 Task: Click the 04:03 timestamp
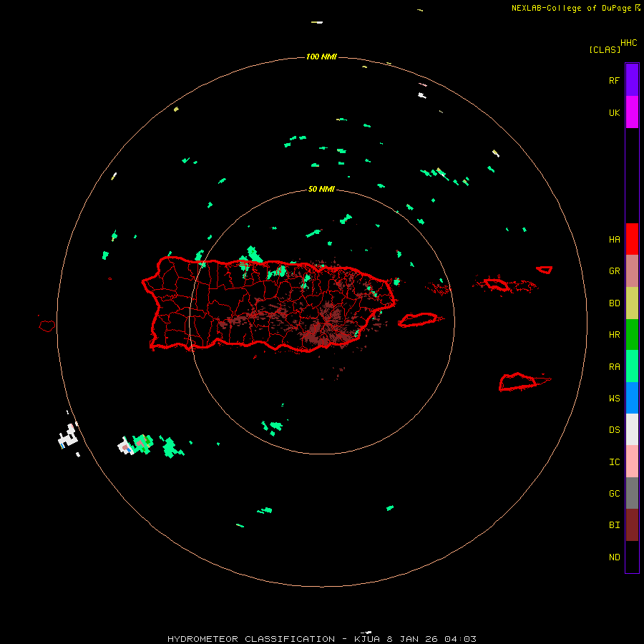click(x=460, y=639)
